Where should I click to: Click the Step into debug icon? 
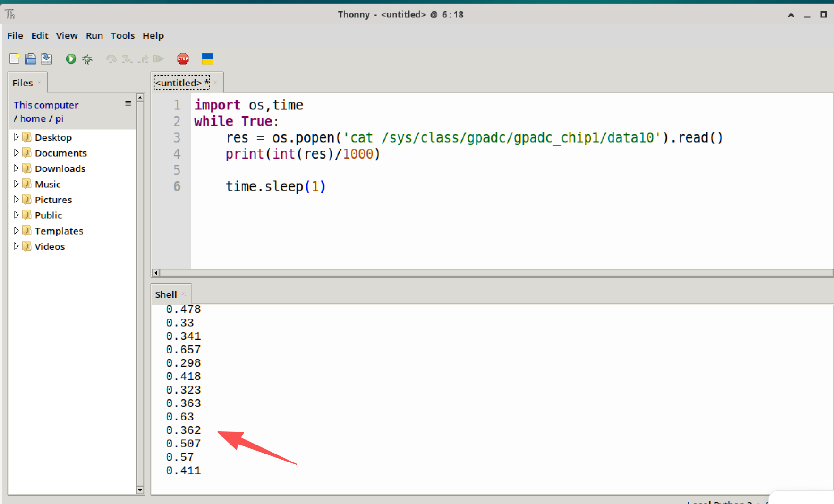[x=127, y=59]
